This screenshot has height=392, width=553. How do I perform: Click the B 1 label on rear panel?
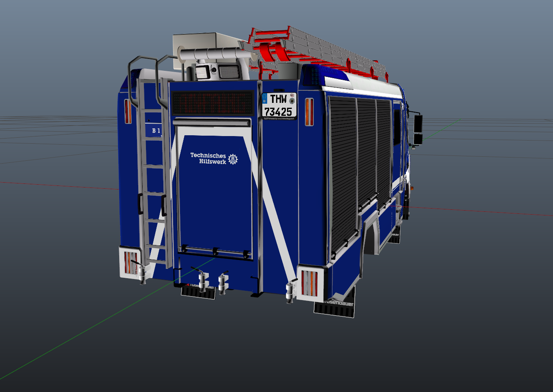tap(156, 131)
